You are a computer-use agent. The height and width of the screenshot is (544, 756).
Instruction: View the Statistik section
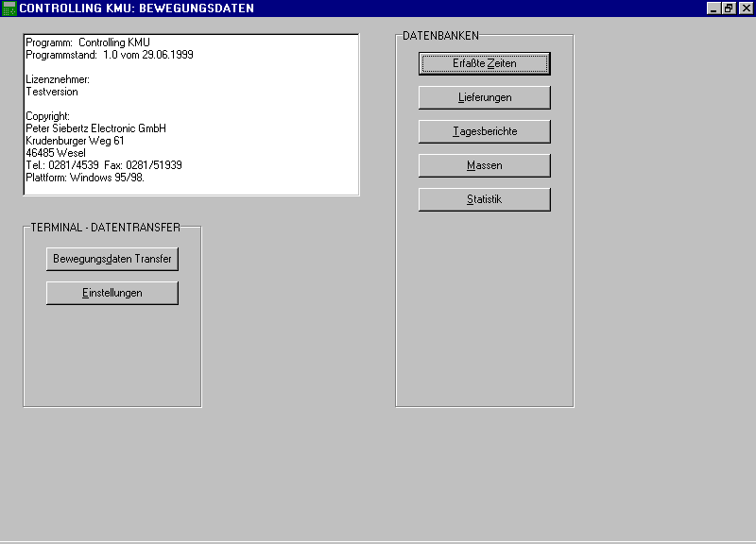(484, 199)
